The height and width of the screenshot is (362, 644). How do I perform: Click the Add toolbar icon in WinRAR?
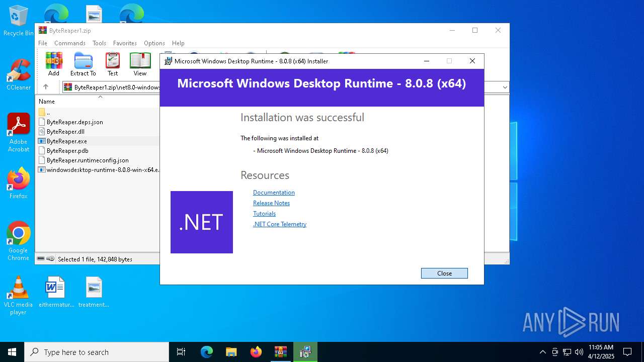point(54,64)
